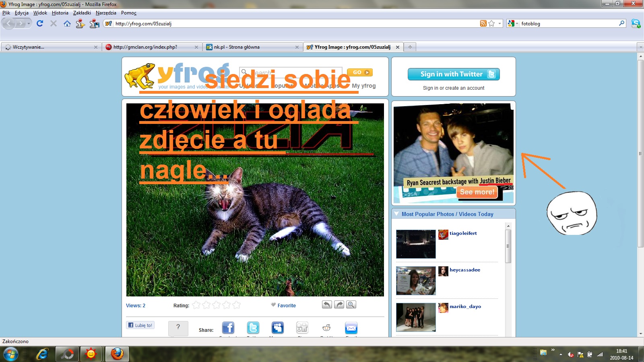
Task: Go to Firefox home page icon
Action: pyautogui.click(x=67, y=24)
